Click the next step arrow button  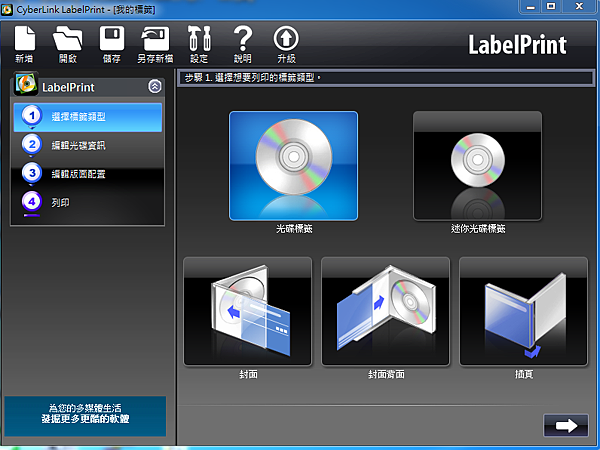[566, 425]
